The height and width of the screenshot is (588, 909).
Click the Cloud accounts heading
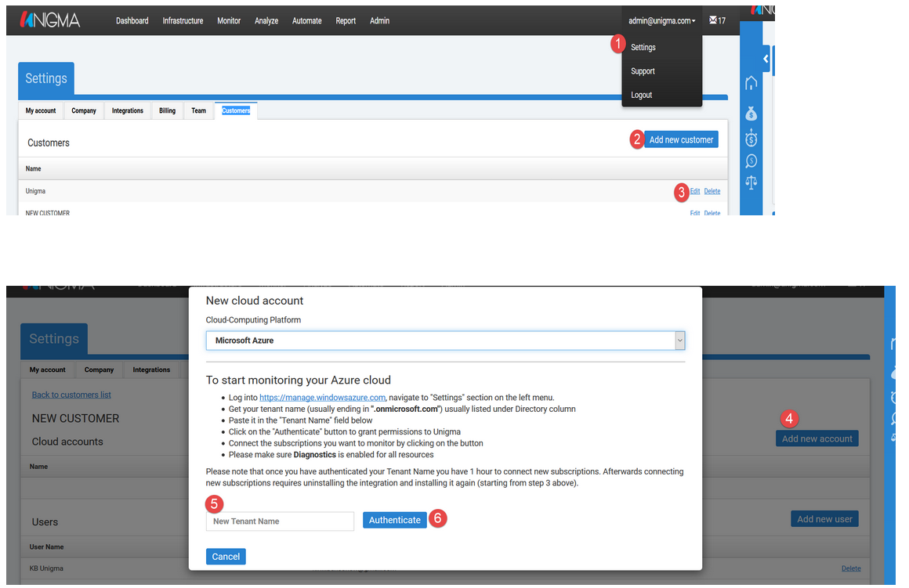pos(67,442)
